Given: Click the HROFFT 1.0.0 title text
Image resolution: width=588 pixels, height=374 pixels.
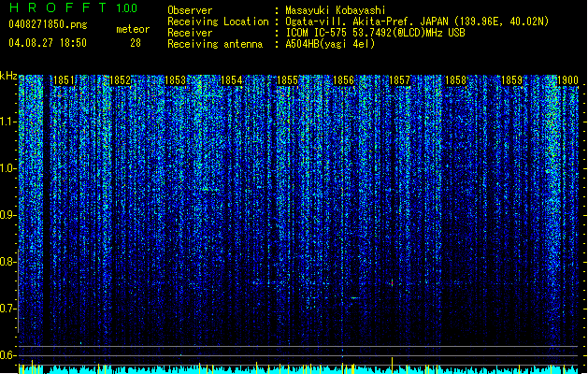Looking at the screenshot, I should [73, 7].
